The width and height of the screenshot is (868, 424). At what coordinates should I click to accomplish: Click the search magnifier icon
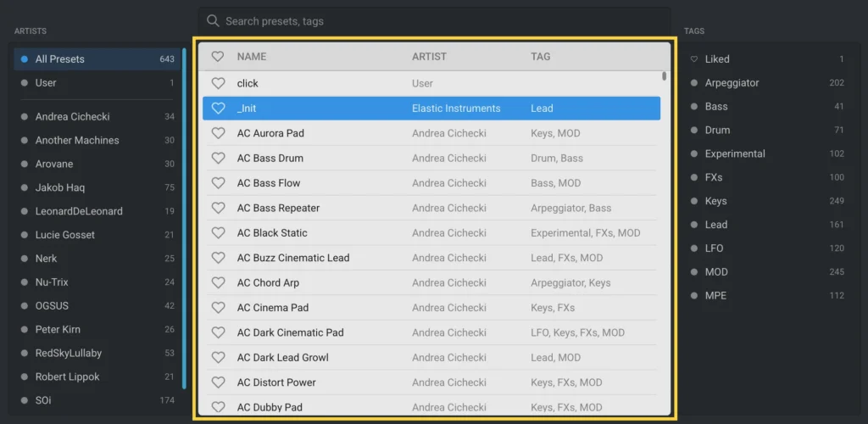coord(213,21)
